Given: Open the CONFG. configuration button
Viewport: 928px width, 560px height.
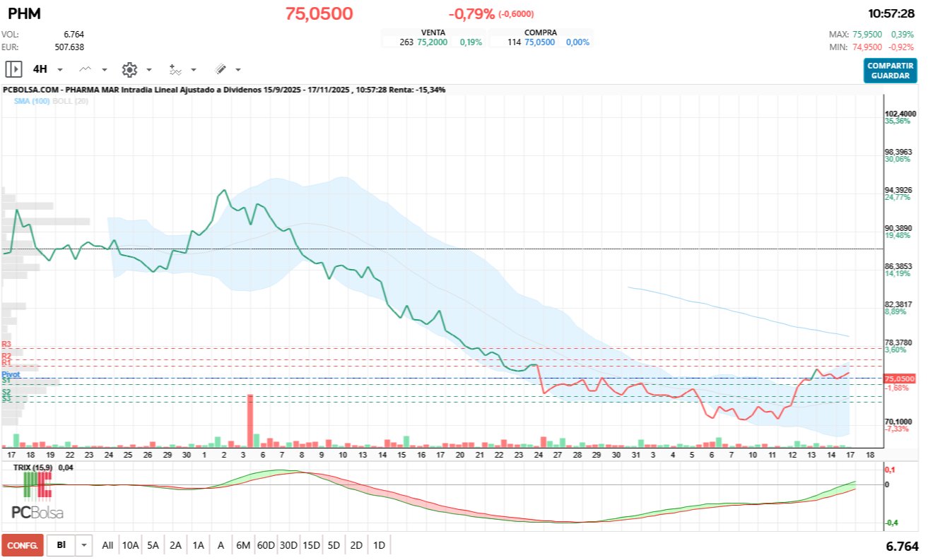Looking at the screenshot, I should point(21,545).
